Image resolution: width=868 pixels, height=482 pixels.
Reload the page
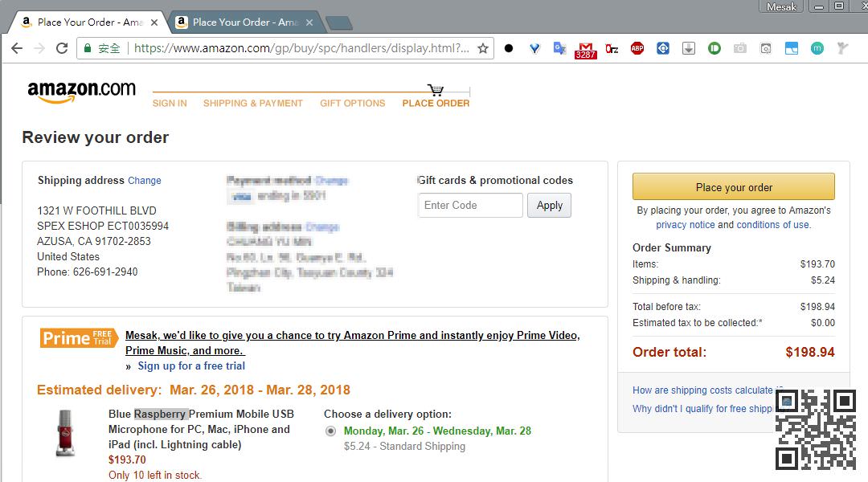click(x=62, y=48)
